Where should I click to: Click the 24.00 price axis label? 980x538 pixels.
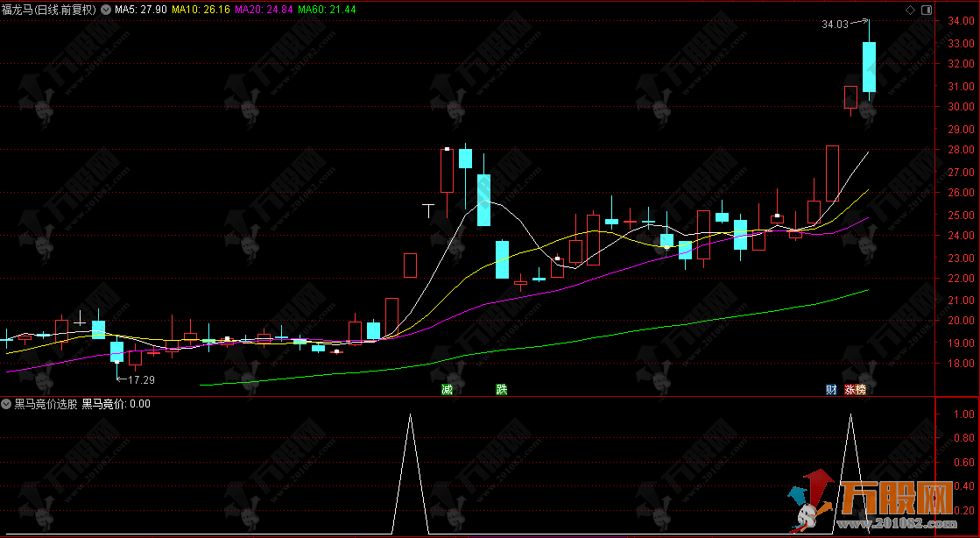[x=961, y=236]
